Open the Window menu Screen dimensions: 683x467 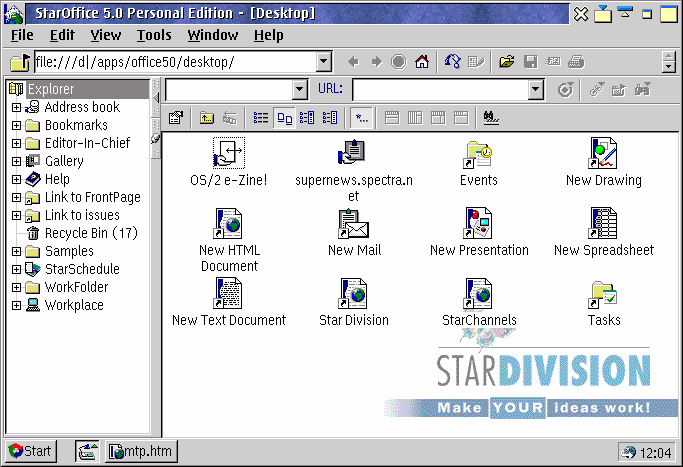[x=213, y=35]
